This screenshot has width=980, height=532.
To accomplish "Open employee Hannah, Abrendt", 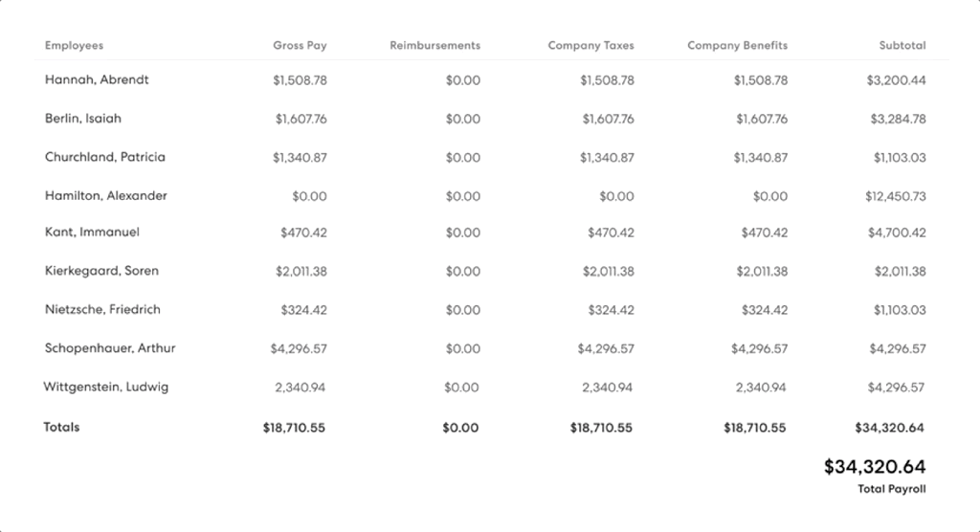I will [97, 80].
